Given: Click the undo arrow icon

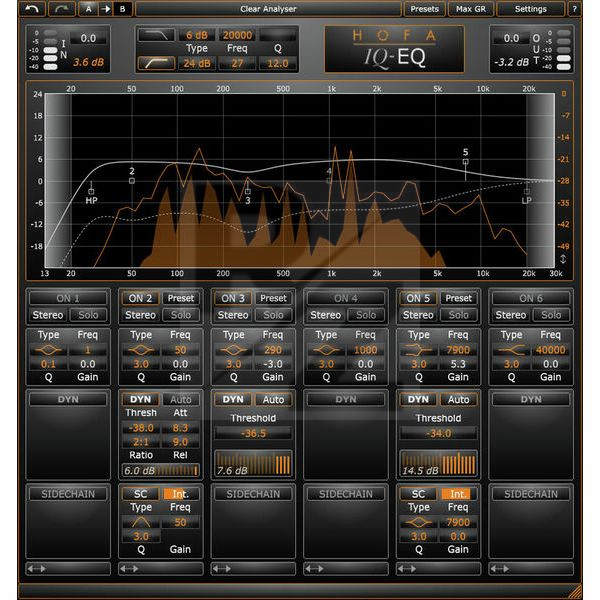Looking at the screenshot, I should click(x=32, y=9).
